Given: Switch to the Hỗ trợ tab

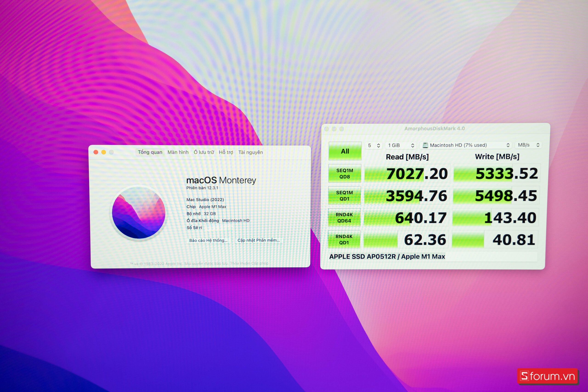Looking at the screenshot, I should pyautogui.click(x=226, y=152).
